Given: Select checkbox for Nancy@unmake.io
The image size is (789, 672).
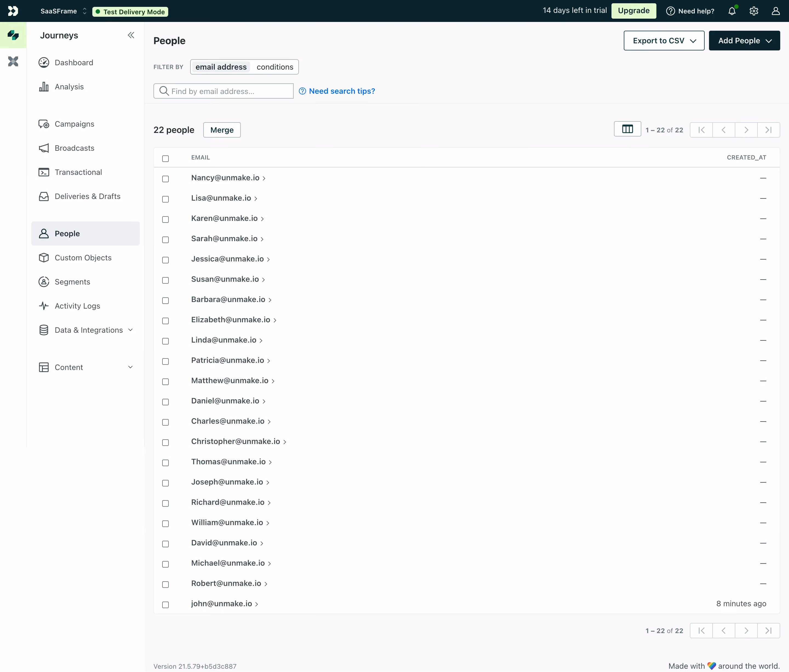Looking at the screenshot, I should (165, 179).
